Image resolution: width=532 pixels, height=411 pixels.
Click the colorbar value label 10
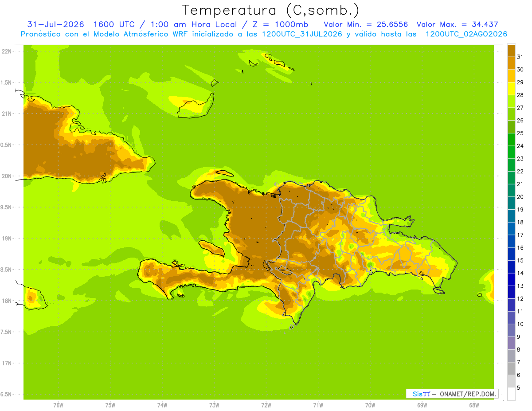(x=520, y=324)
